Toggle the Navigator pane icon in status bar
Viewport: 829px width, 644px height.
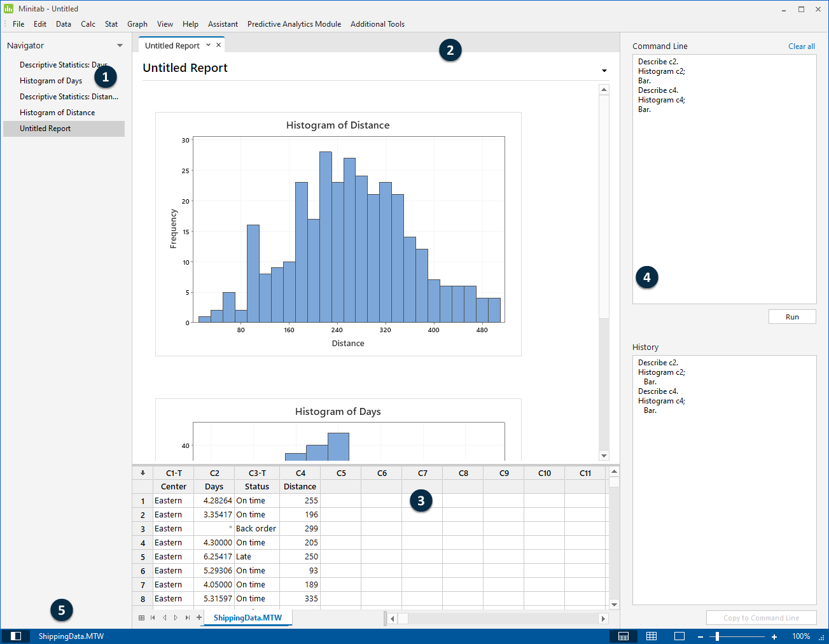point(17,636)
